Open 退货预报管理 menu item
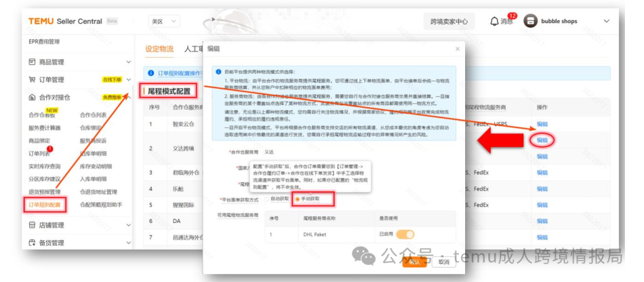644x282 pixels. tap(45, 192)
